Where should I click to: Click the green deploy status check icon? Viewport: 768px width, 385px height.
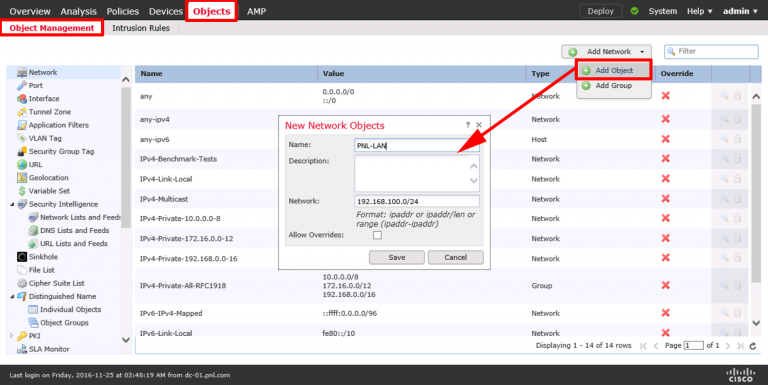634,11
